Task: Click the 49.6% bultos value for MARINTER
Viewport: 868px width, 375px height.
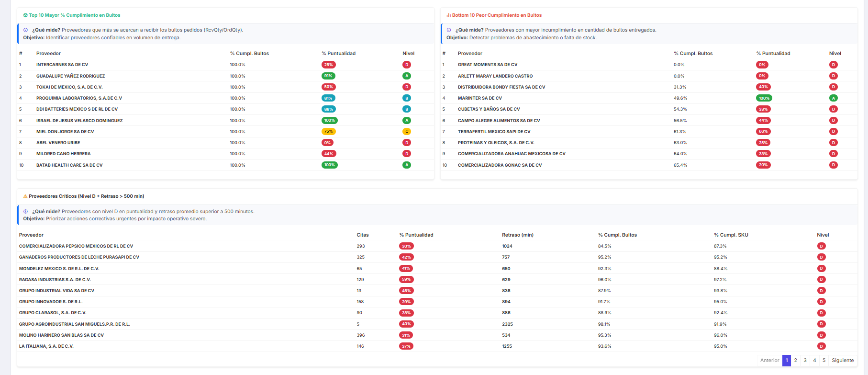Action: pos(680,98)
